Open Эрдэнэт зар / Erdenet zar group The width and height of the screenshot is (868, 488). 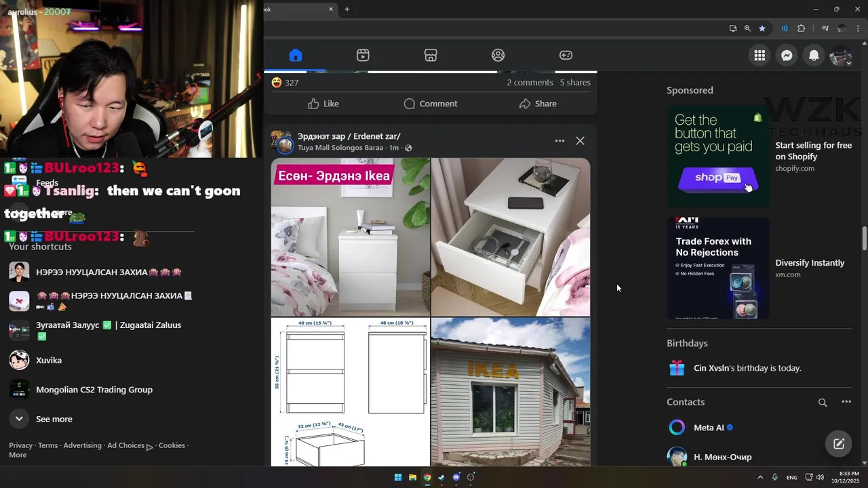[x=349, y=136]
